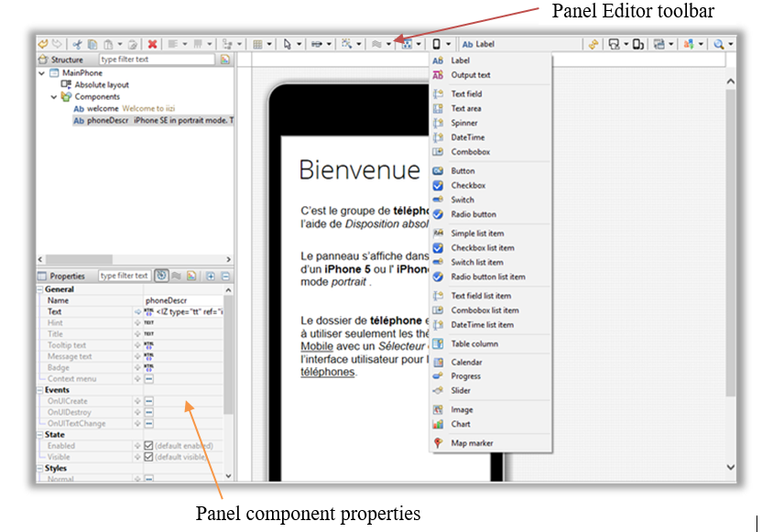Click the tree layout toolbar icon
This screenshot has height=532, width=762.
click(x=227, y=44)
